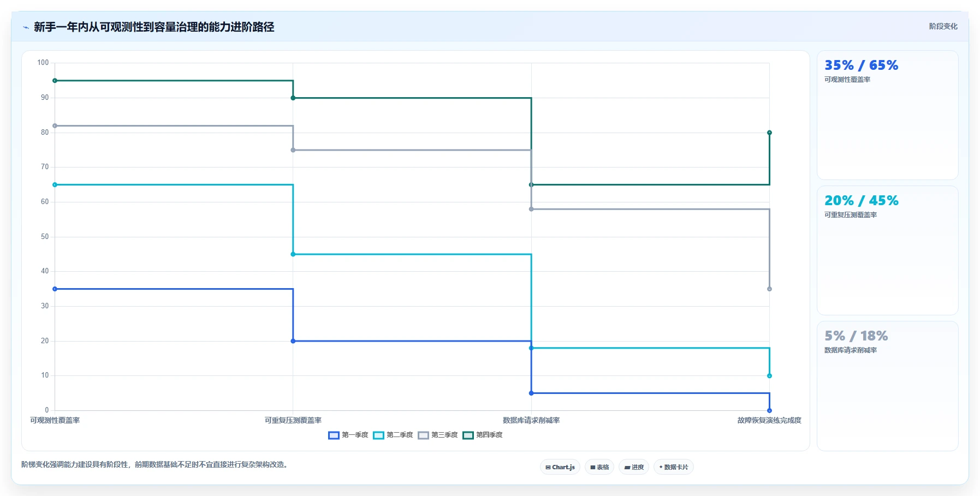Click the y-axis value 100

(43, 63)
